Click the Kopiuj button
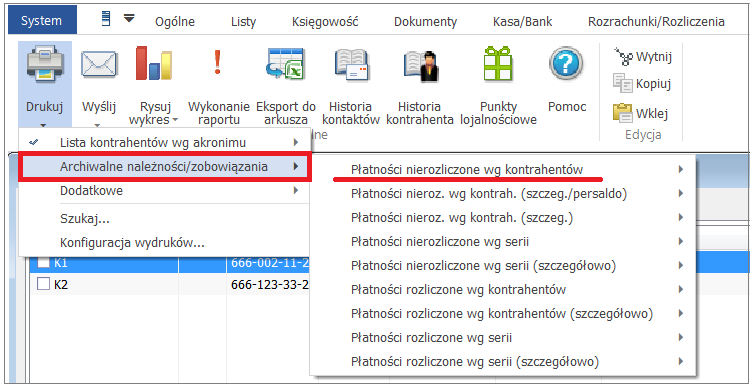This screenshot has height=389, width=753. pos(642,84)
